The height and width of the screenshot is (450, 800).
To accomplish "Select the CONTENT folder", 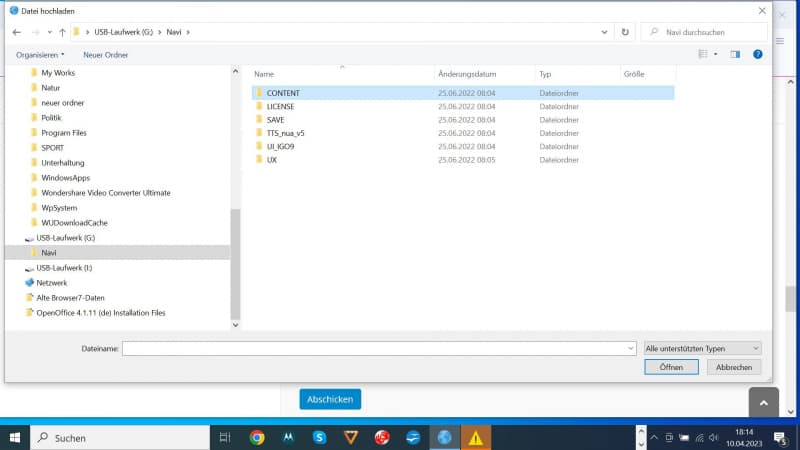I will 463,93.
